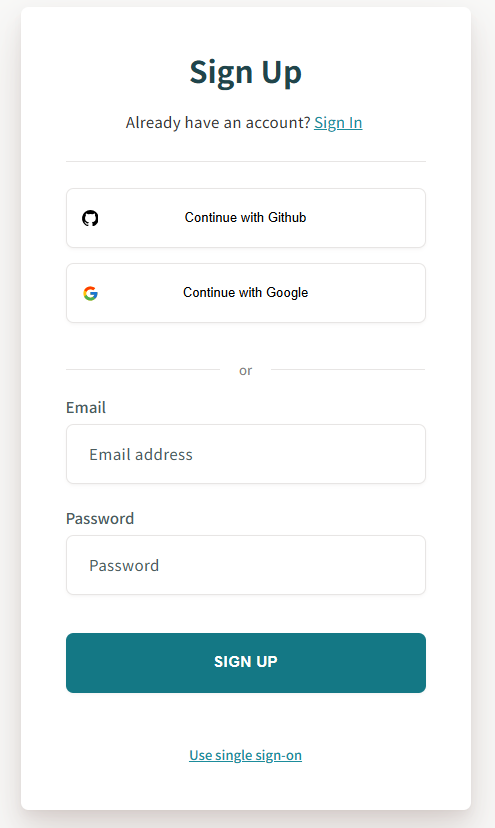Click the Sign Up page heading
The height and width of the screenshot is (828, 495).
coord(246,72)
